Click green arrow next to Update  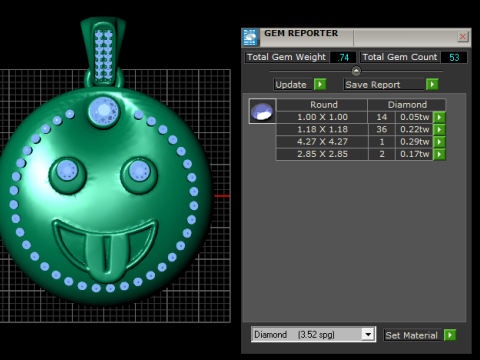tap(320, 84)
